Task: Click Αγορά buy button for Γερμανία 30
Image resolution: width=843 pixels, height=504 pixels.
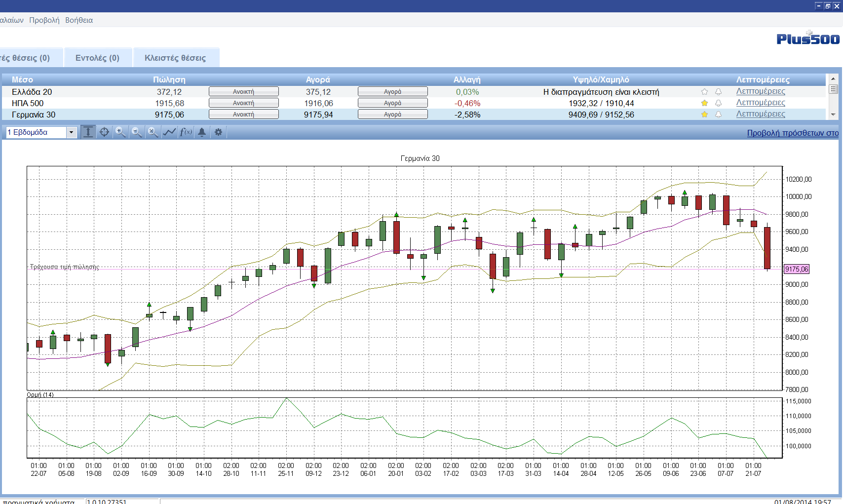Action: click(x=393, y=115)
